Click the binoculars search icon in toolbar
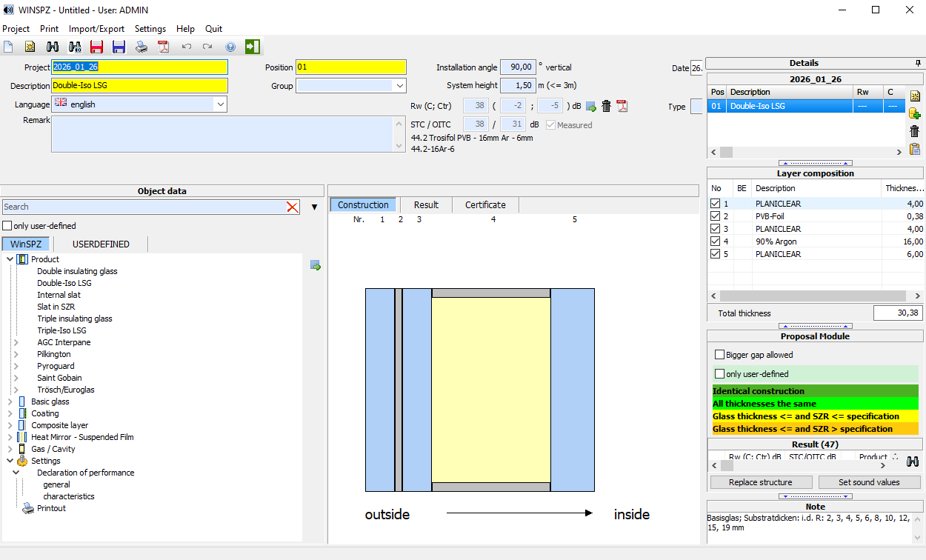The width and height of the screenshot is (926, 560). (53, 47)
